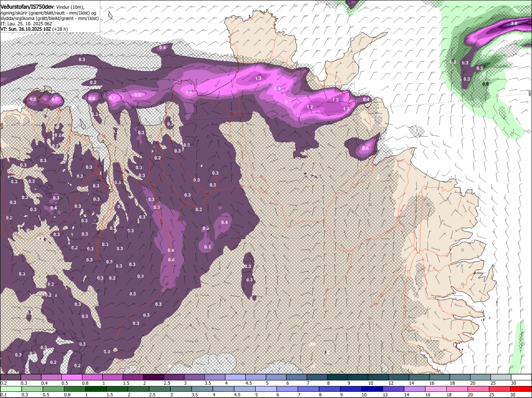The image size is (532, 398).
Task: Click the '1.5' precipitation value on the map
Action: tap(336, 100)
